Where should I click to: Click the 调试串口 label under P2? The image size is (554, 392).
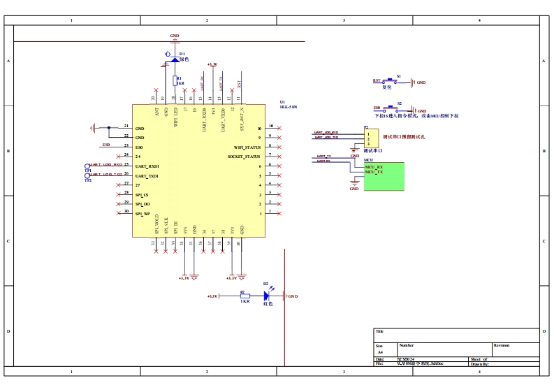click(x=373, y=150)
